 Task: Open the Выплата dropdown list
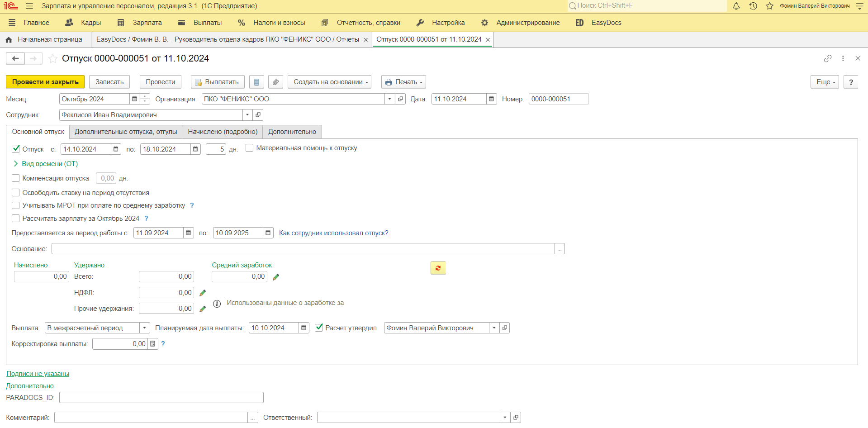[144, 328]
